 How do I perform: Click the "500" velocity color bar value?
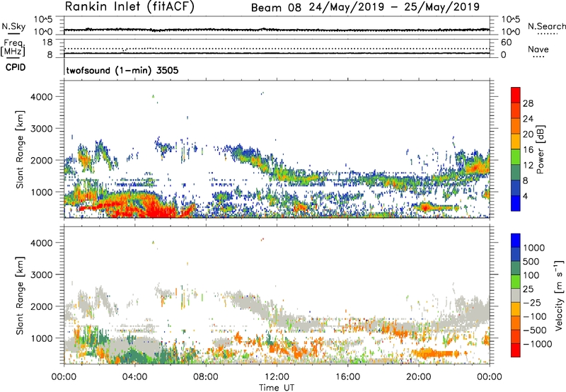pyautogui.click(x=533, y=261)
